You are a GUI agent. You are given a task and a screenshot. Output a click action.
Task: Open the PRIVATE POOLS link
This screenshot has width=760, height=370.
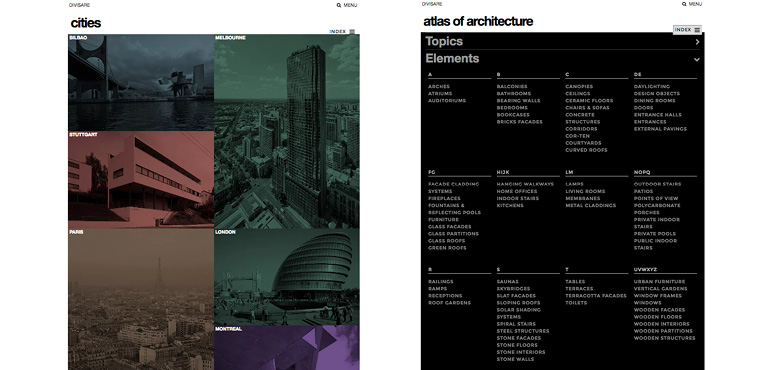click(x=655, y=234)
